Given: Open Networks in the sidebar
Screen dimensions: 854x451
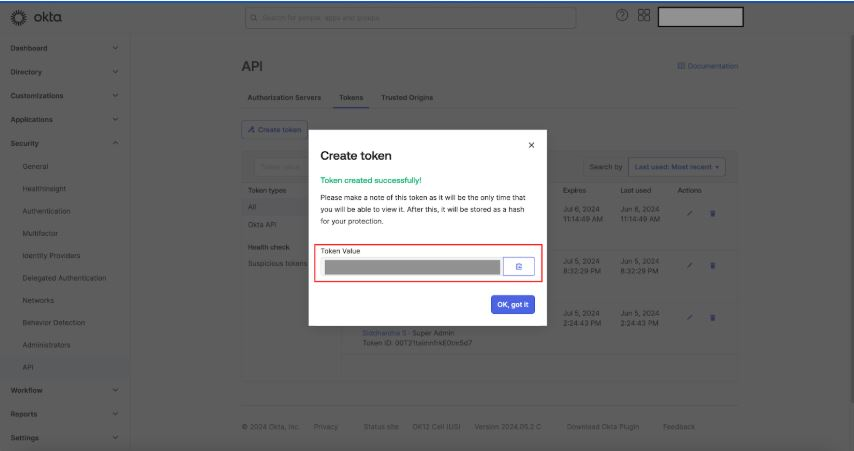Looking at the screenshot, I should coord(38,300).
